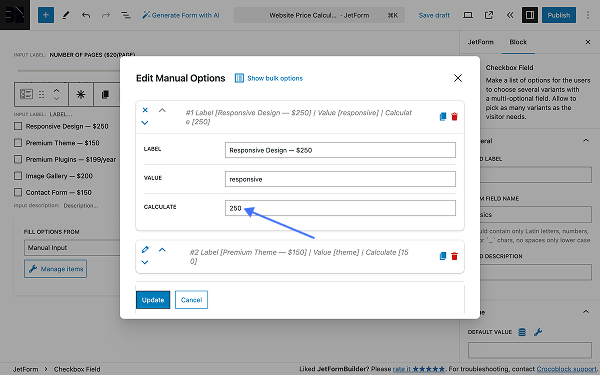The image size is (600, 375).
Task: Check Image Gallery — $200 checkbox
Action: tap(18, 176)
